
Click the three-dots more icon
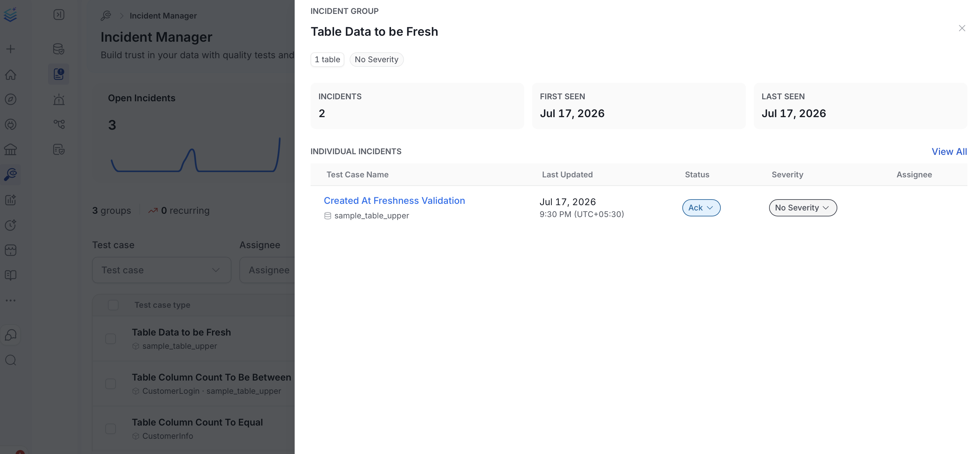pyautogui.click(x=11, y=300)
